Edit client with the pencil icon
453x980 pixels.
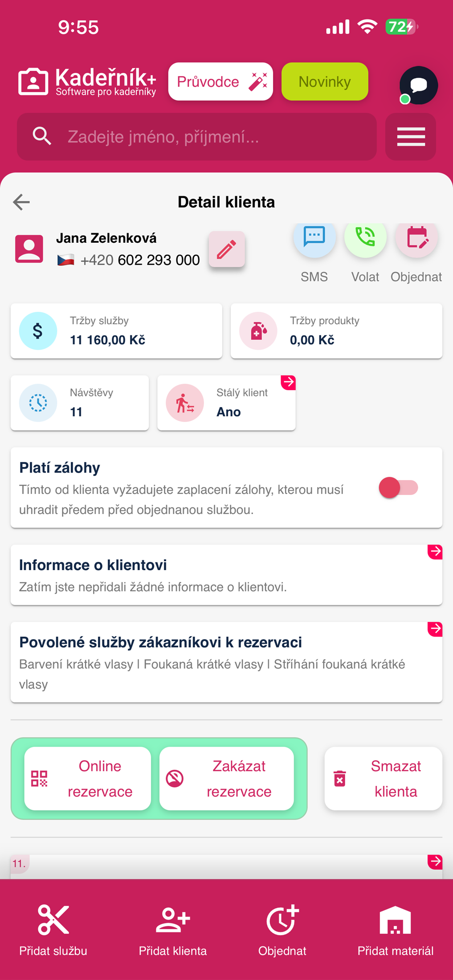(x=227, y=249)
